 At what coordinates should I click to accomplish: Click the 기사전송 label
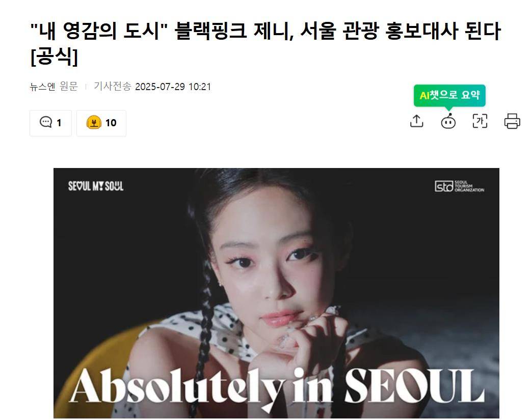[x=113, y=87]
